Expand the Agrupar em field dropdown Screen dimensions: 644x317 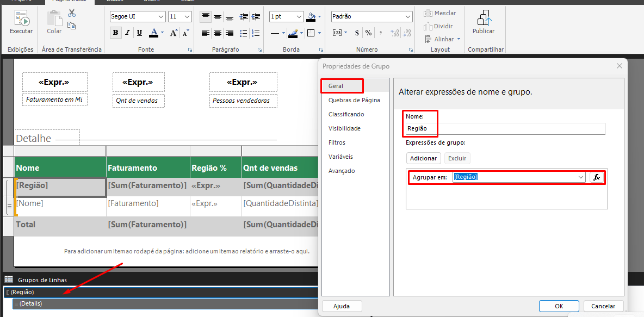tap(581, 177)
